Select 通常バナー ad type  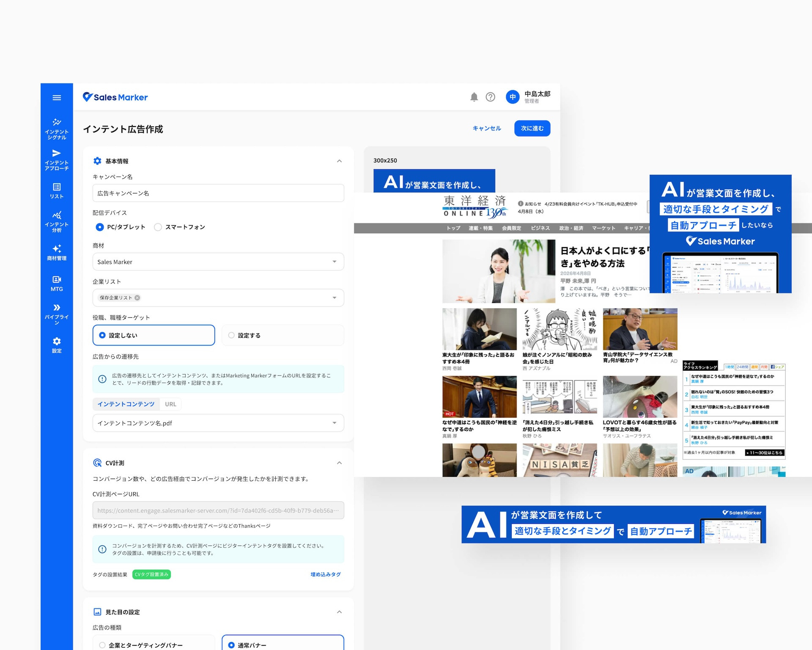[283, 643]
